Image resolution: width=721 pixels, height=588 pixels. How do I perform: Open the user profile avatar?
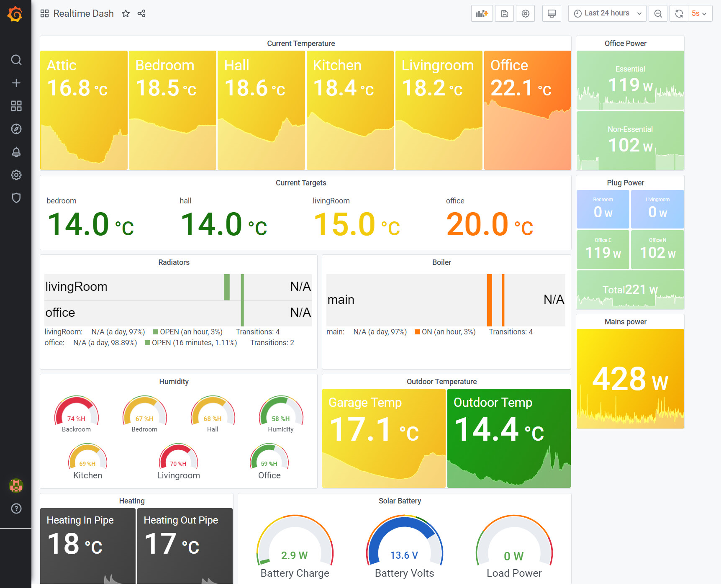click(x=15, y=485)
